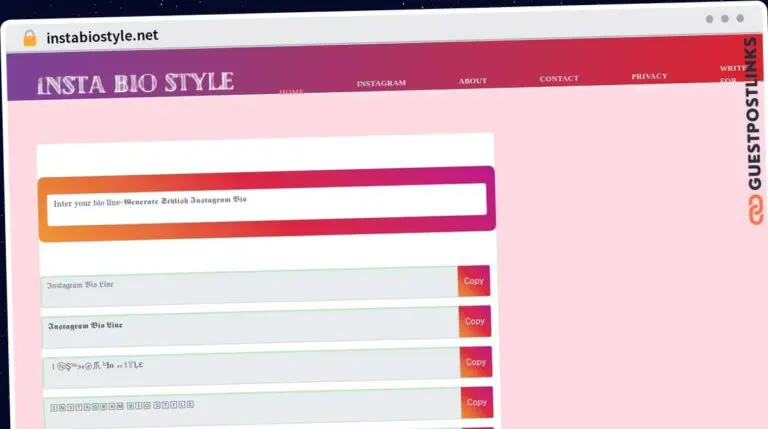This screenshot has height=429, width=768.
Task: Copy the bold gothic Instagram Bio Line
Action: [x=475, y=321]
